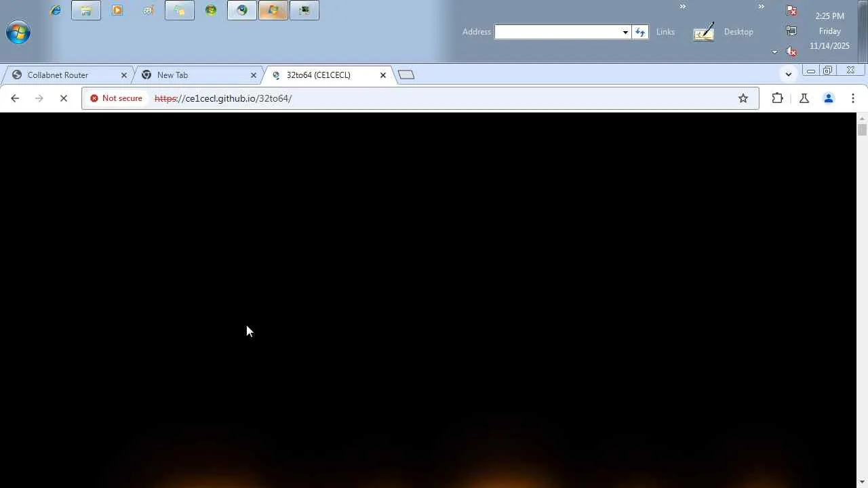868x488 pixels.
Task: Open the Tablet PC Input Panel icon
Action: point(704,32)
